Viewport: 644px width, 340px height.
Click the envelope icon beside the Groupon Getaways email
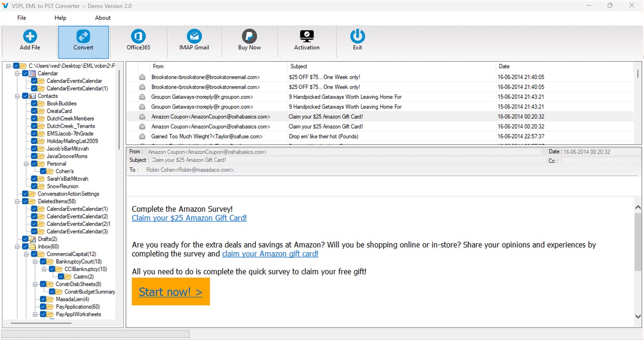point(142,97)
